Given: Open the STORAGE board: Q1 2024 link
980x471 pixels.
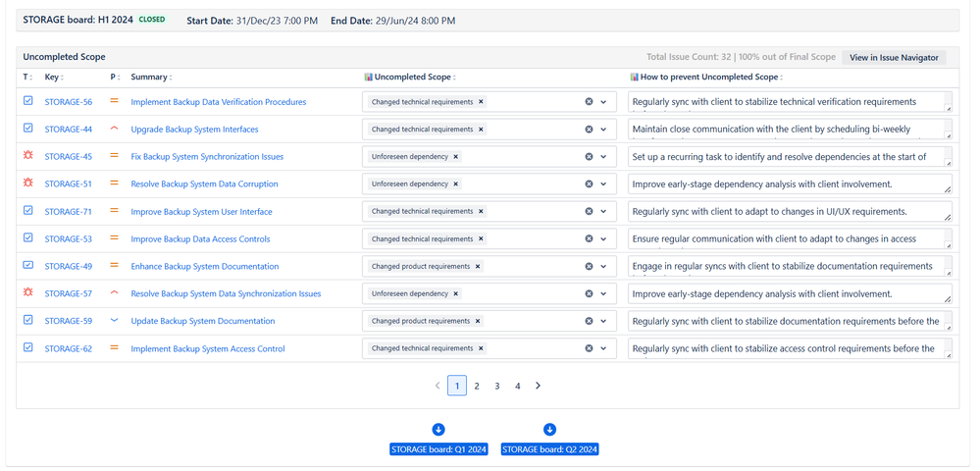Looking at the screenshot, I should pyautogui.click(x=438, y=449).
